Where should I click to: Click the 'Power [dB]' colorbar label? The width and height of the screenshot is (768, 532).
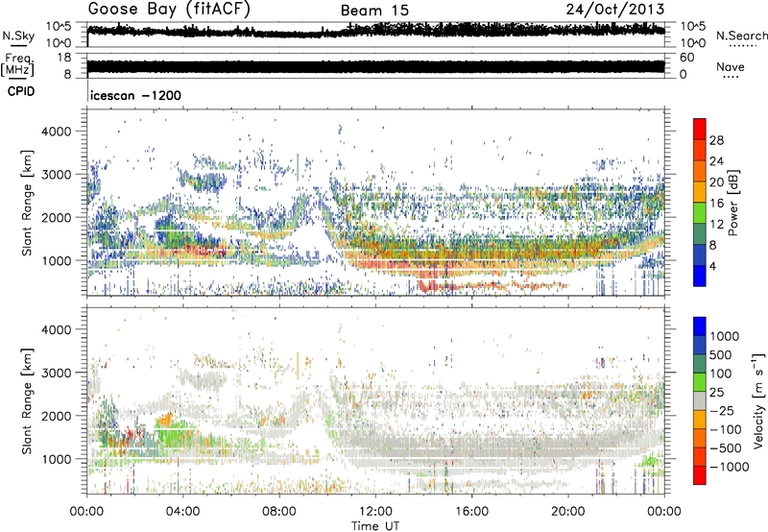pos(733,203)
